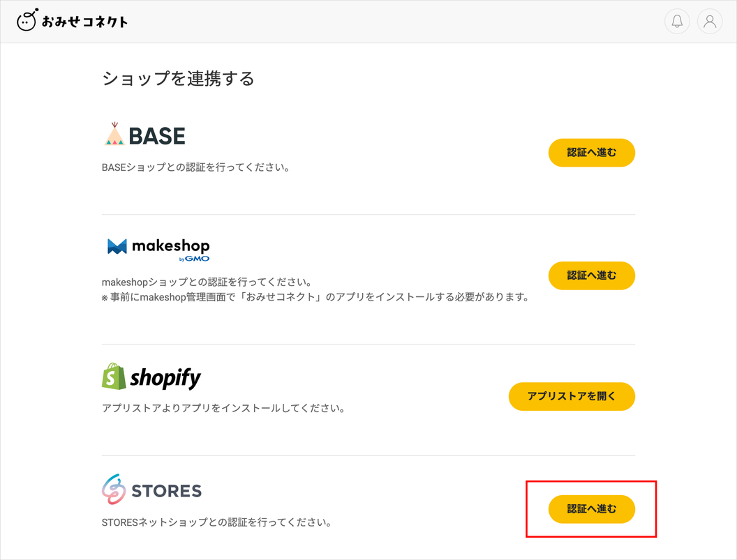The width and height of the screenshot is (737, 560).
Task: Proceed to BASE authentication with 認証へ進む
Action: click(591, 153)
